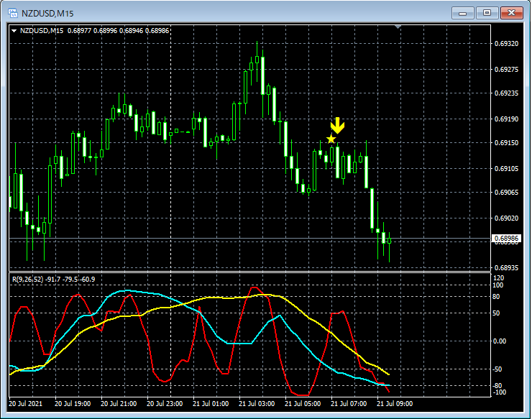Click the 0.68935 price axis label
Screen dimensions: 532x419
(x=507, y=267)
